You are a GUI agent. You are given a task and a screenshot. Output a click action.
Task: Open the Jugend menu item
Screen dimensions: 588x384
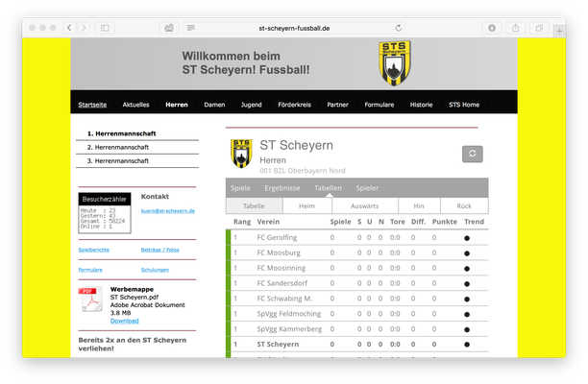[252, 105]
